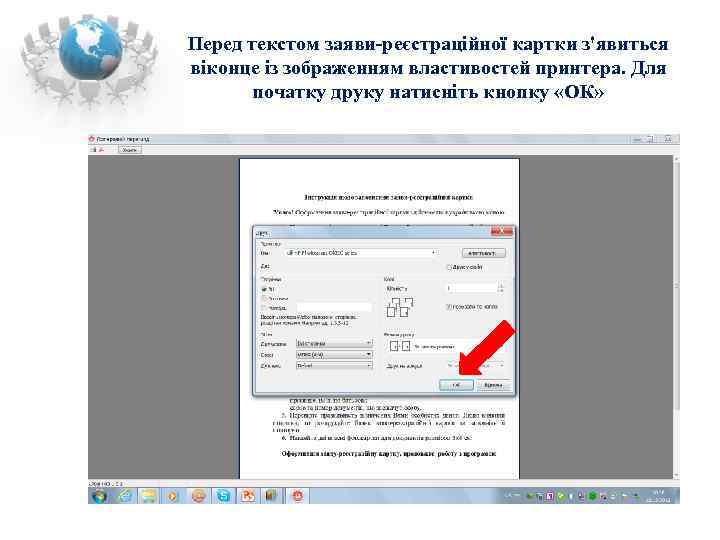Open the first dropdown under page options

pyautogui.click(x=334, y=343)
